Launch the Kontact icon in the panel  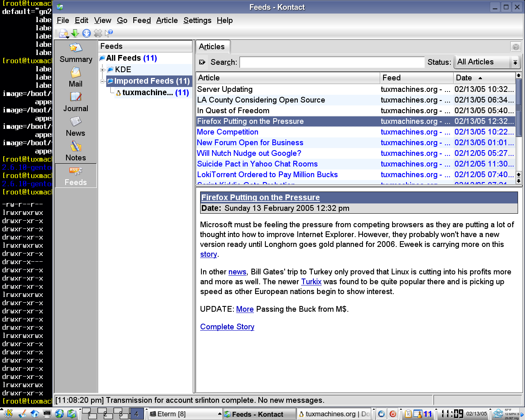pyautogui.click(x=72, y=413)
